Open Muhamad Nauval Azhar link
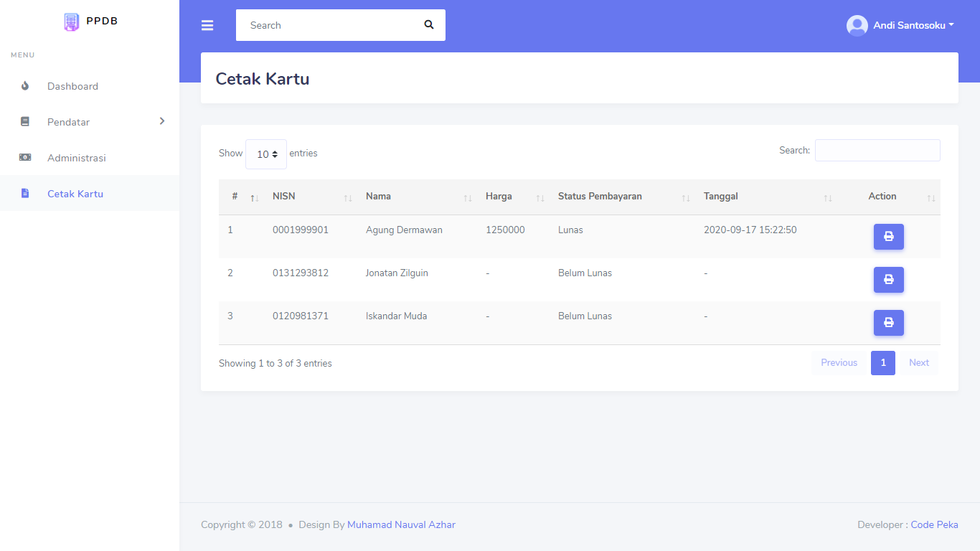 coord(401,524)
